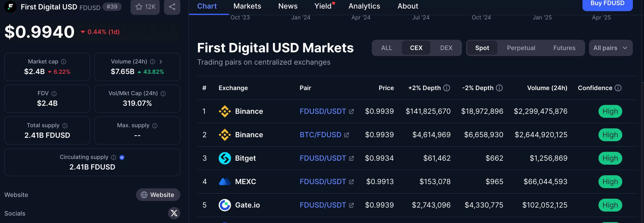Switch to Perpetual market type

tap(521, 48)
